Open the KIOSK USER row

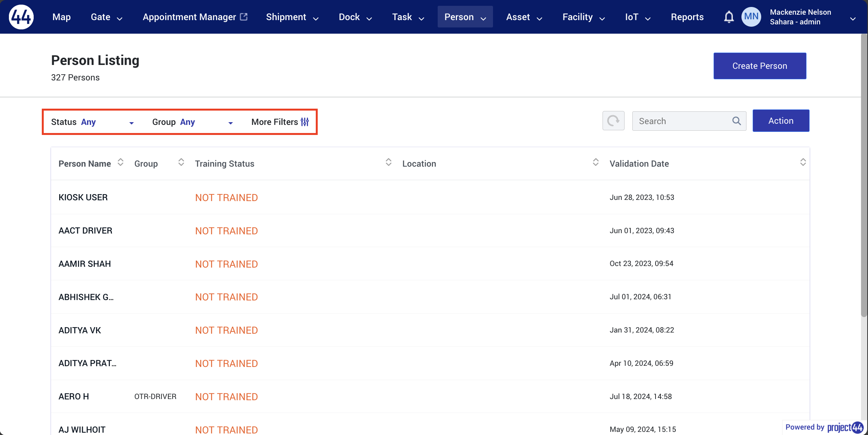pos(430,197)
